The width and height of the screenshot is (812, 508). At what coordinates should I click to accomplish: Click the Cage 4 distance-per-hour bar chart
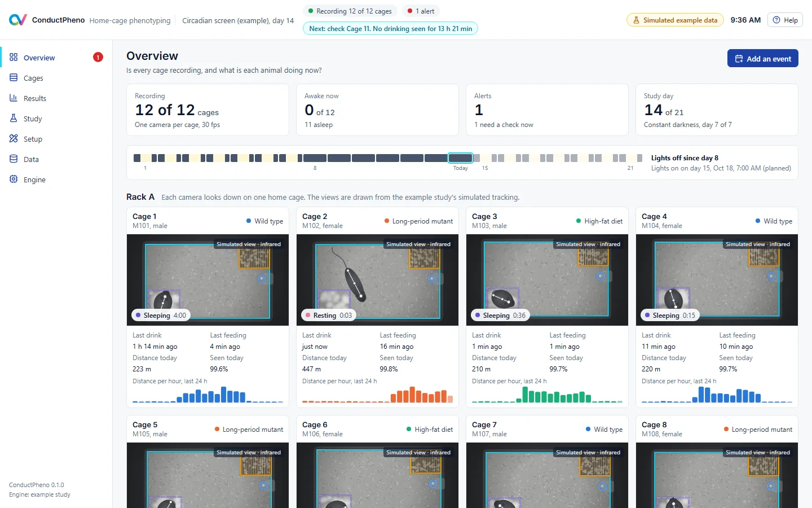(717, 394)
